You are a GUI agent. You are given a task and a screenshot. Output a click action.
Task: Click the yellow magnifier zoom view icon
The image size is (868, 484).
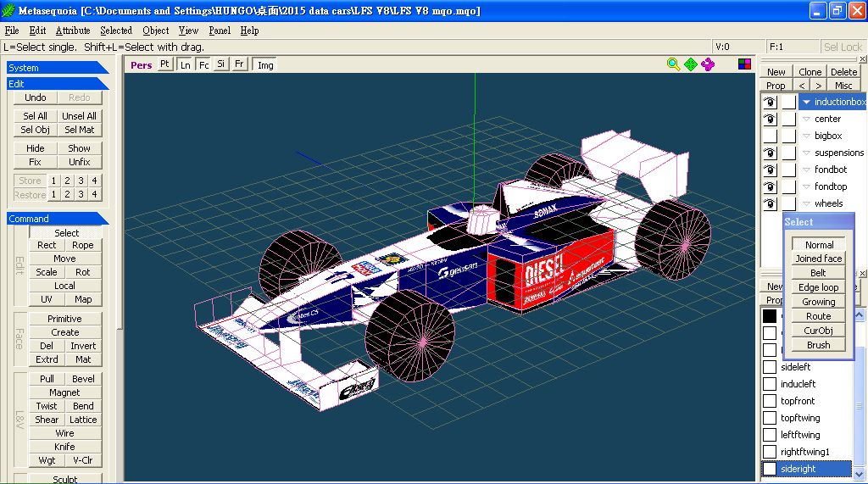673,64
